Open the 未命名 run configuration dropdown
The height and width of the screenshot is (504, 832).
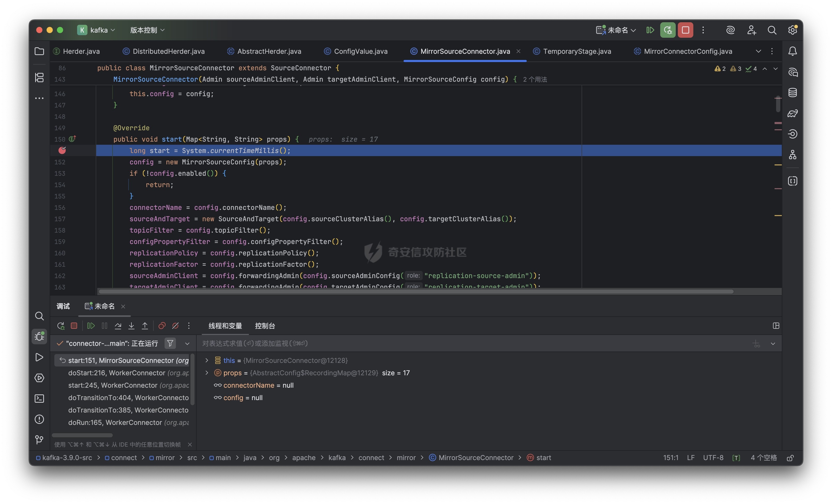[x=616, y=30]
